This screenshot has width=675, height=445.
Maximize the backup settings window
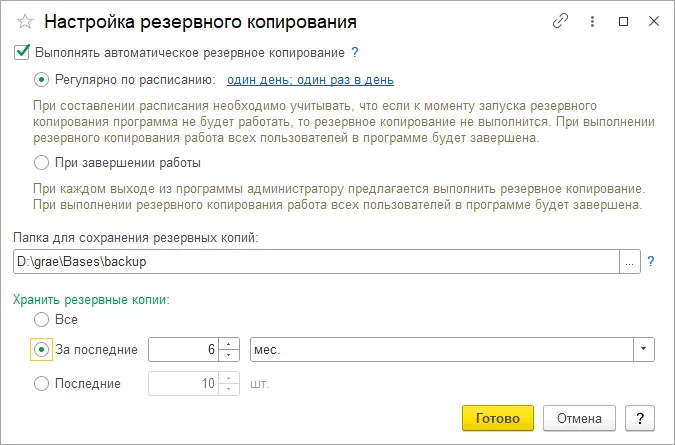click(623, 22)
